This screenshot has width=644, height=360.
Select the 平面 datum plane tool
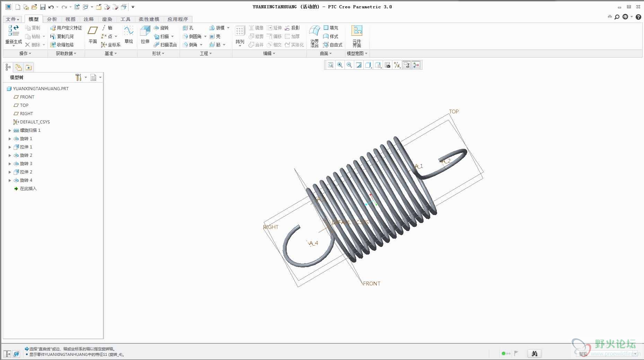[93, 35]
